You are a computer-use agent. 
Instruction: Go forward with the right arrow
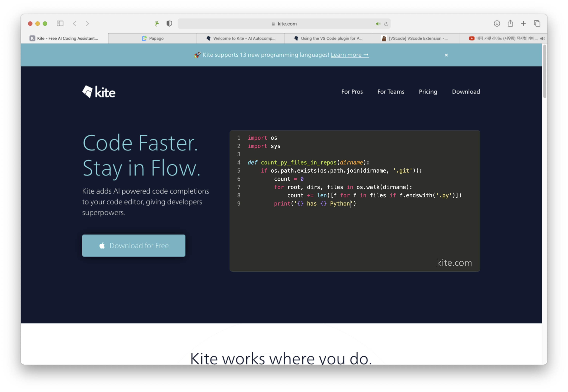pyautogui.click(x=87, y=24)
